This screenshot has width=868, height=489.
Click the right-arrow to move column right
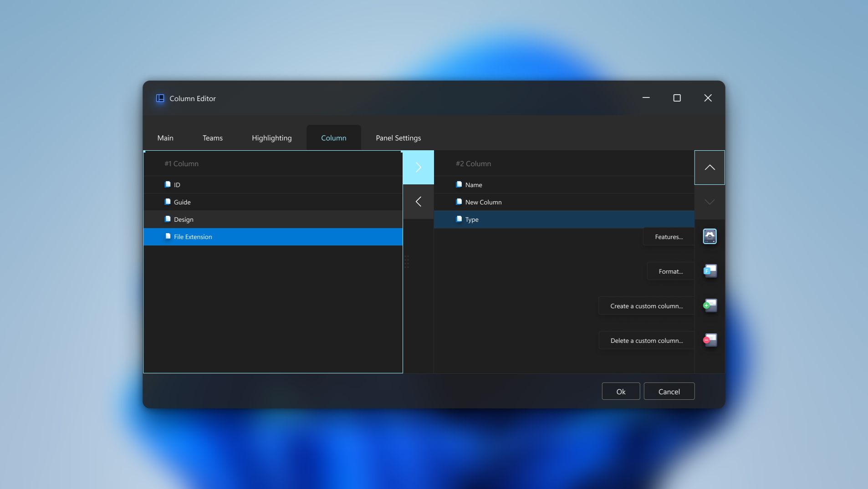pyautogui.click(x=418, y=167)
